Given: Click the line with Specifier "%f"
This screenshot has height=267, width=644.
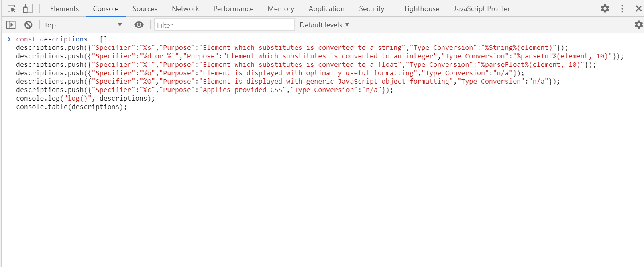Looking at the screenshot, I should [306, 64].
